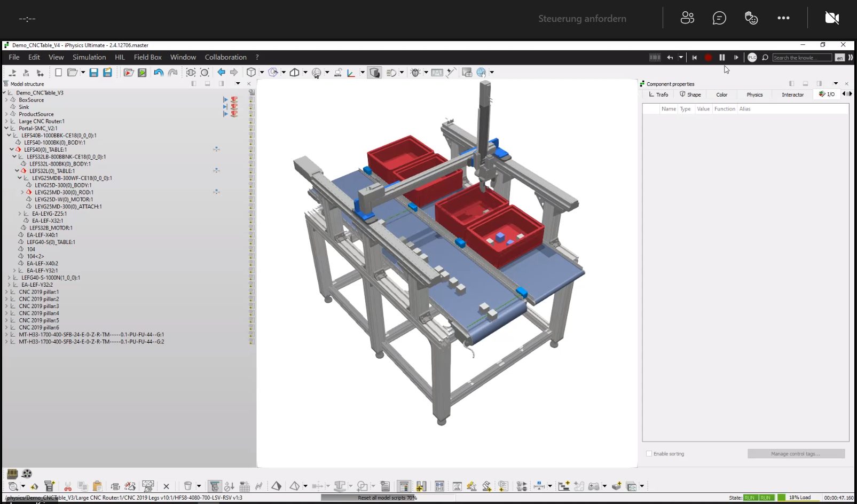Screen dimensions: 857x504
Task: Open the Collaboration menu
Action: tap(225, 57)
